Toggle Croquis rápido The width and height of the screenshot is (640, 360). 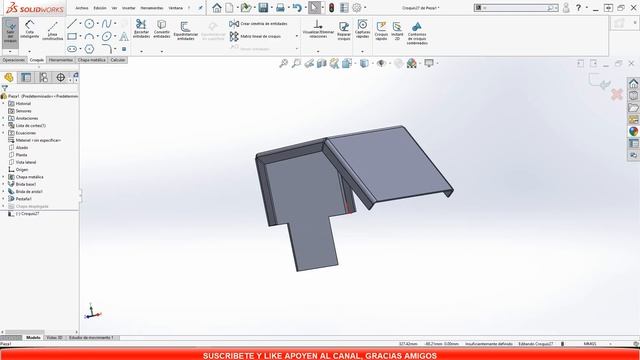point(381,31)
